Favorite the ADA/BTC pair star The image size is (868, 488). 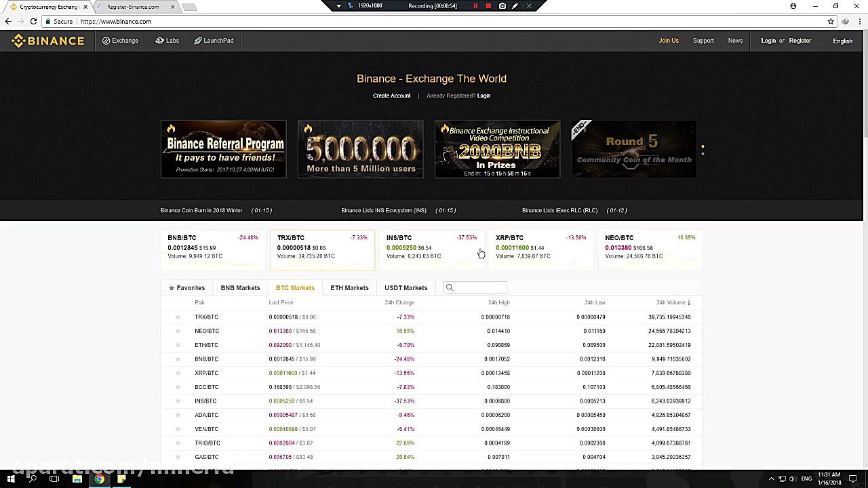(178, 415)
